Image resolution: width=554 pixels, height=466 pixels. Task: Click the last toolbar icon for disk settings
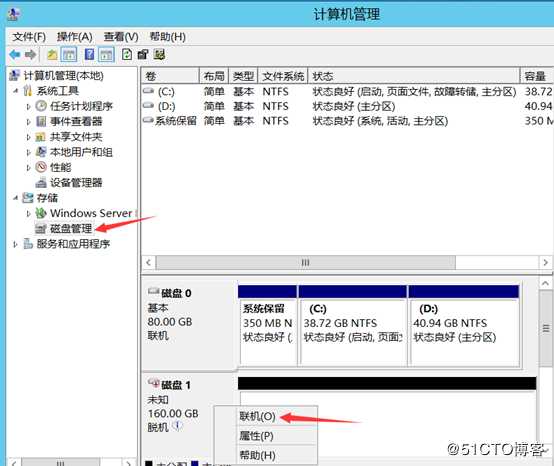click(159, 54)
